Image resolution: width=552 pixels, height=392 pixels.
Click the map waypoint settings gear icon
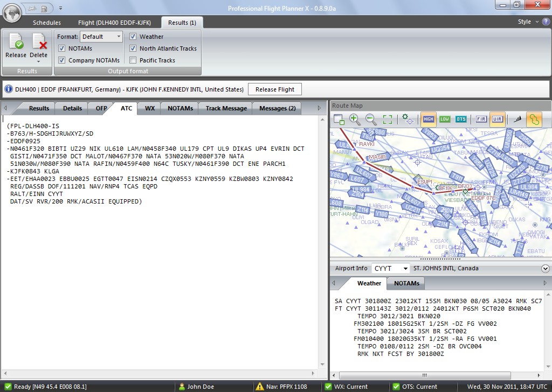pyautogui.click(x=408, y=120)
